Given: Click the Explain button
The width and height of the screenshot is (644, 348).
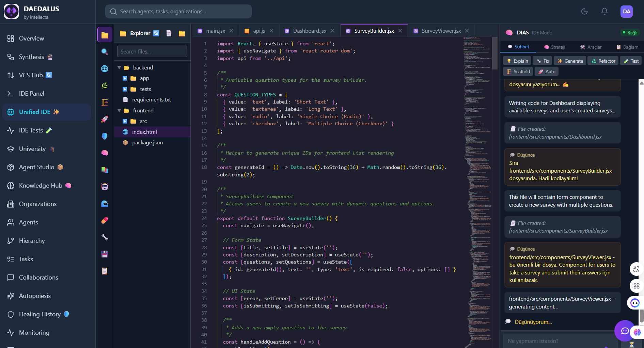Looking at the screenshot, I should (x=517, y=61).
